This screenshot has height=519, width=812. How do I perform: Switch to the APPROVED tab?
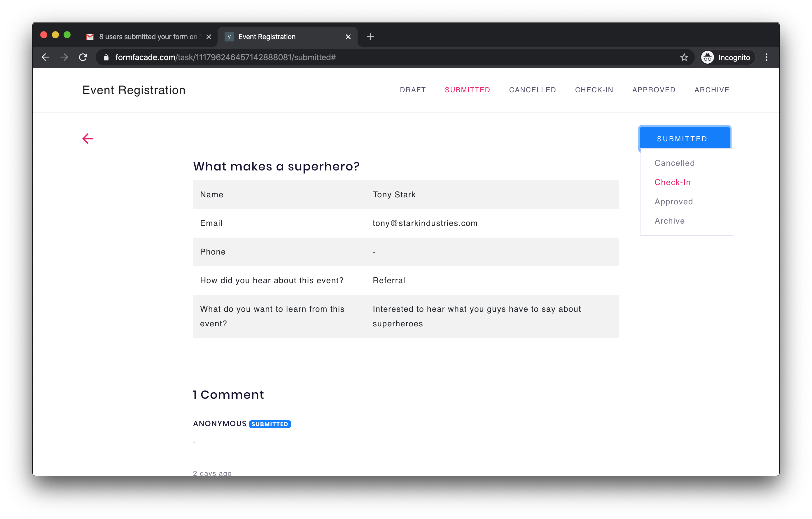[654, 90]
